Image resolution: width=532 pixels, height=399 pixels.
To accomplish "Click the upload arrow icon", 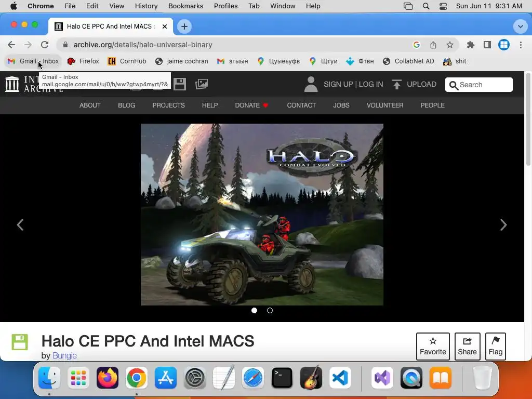I will 396,84.
